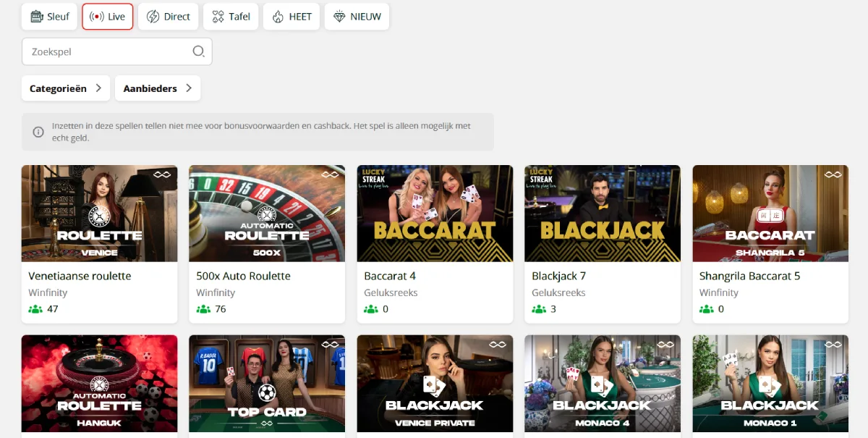Click the infinity icon on Roulette Venice card

[162, 174]
